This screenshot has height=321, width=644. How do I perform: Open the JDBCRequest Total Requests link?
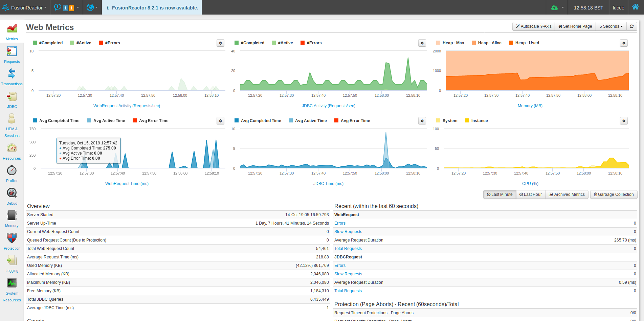pos(348,291)
